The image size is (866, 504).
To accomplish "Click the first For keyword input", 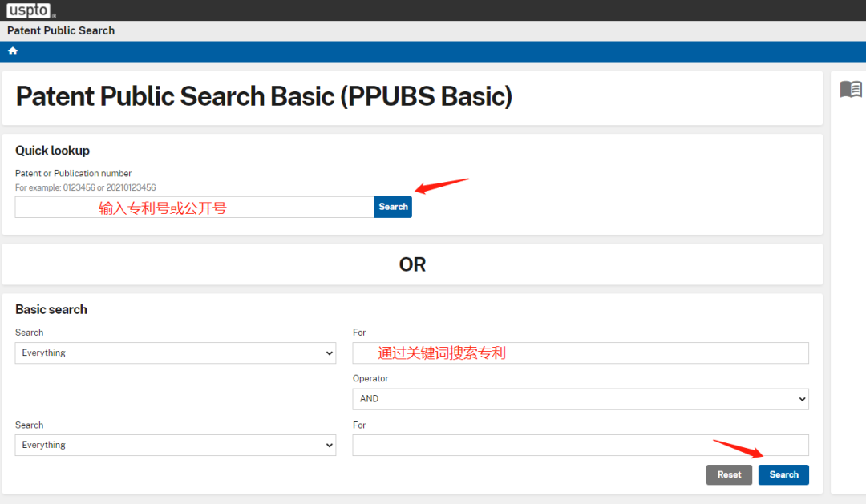I will [x=581, y=353].
